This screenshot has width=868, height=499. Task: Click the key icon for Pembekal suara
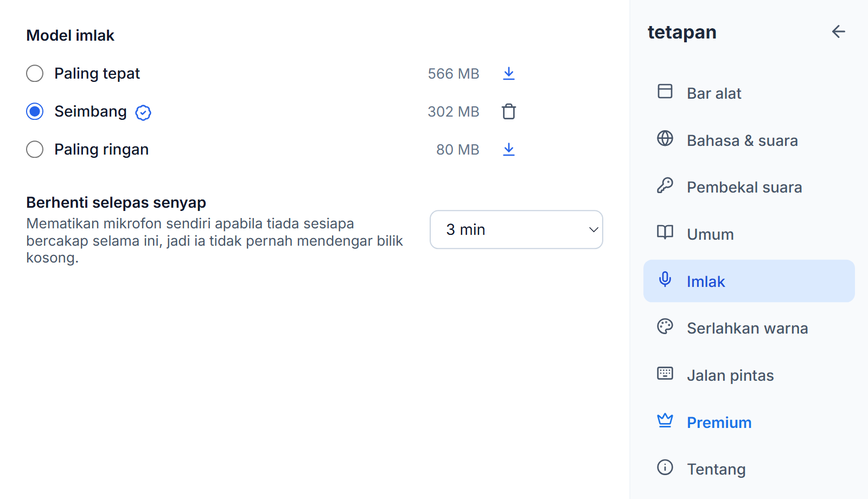665,185
